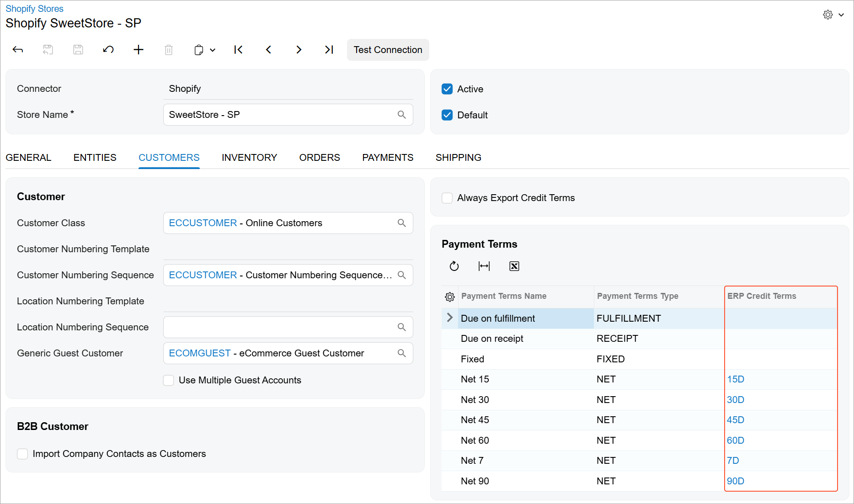The image size is (854, 504).
Task: Click the Save disk toolbar icon
Action: tap(78, 50)
